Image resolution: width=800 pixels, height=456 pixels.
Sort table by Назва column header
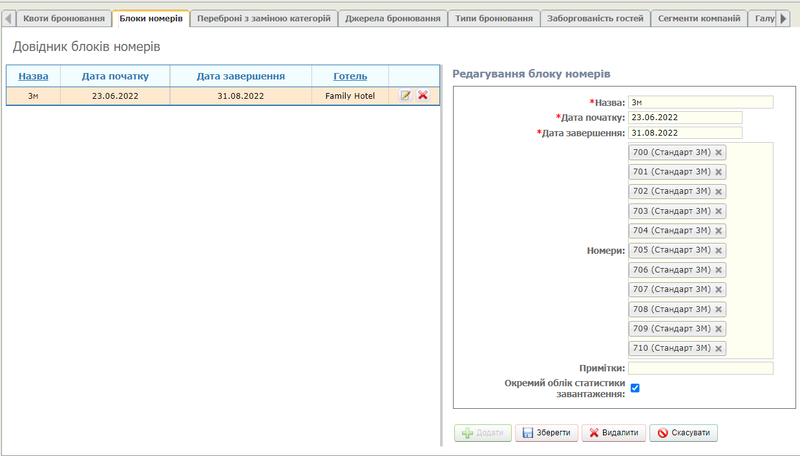pyautogui.click(x=33, y=76)
